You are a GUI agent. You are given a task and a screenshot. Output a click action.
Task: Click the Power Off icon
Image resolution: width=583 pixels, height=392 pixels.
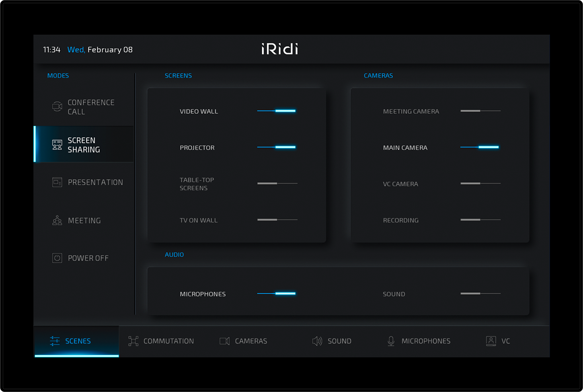[x=57, y=258]
